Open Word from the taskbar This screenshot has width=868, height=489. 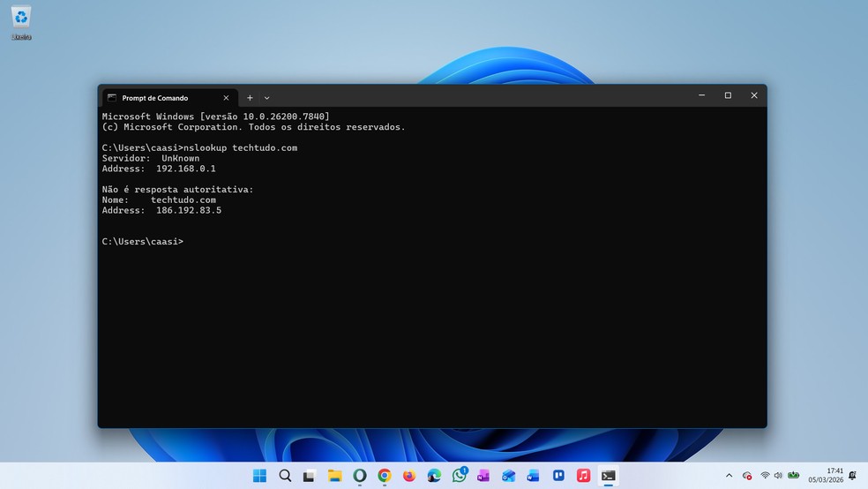[x=533, y=476]
